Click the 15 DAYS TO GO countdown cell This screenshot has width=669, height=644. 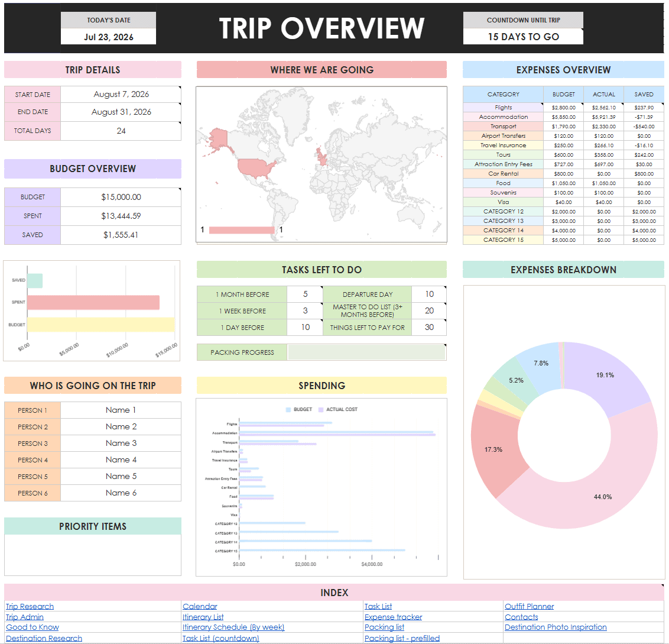point(523,37)
